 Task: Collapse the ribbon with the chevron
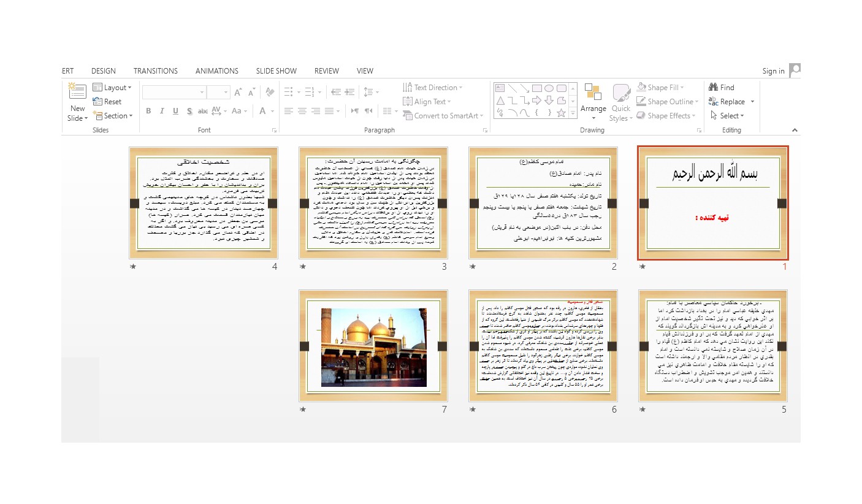[795, 130]
